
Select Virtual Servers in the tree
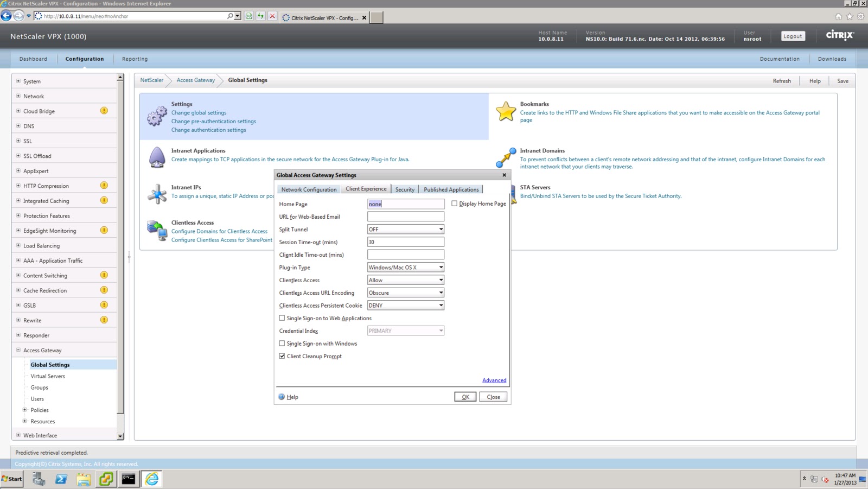48,376
